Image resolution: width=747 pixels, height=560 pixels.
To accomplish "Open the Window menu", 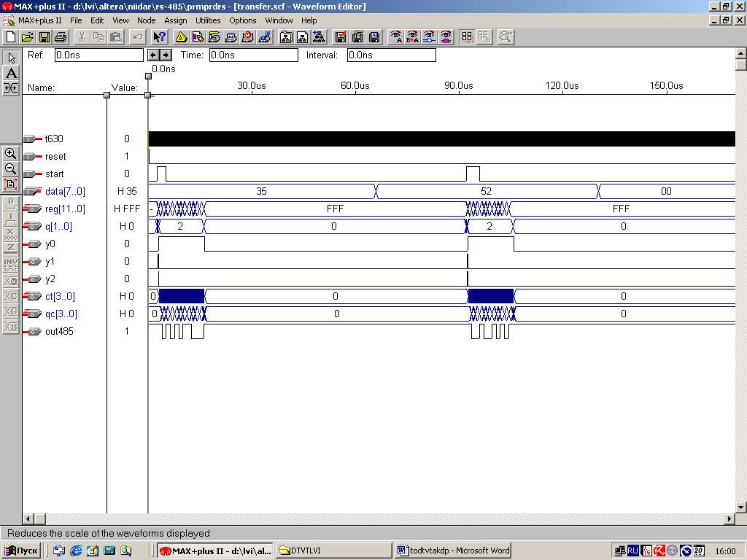I will [279, 20].
